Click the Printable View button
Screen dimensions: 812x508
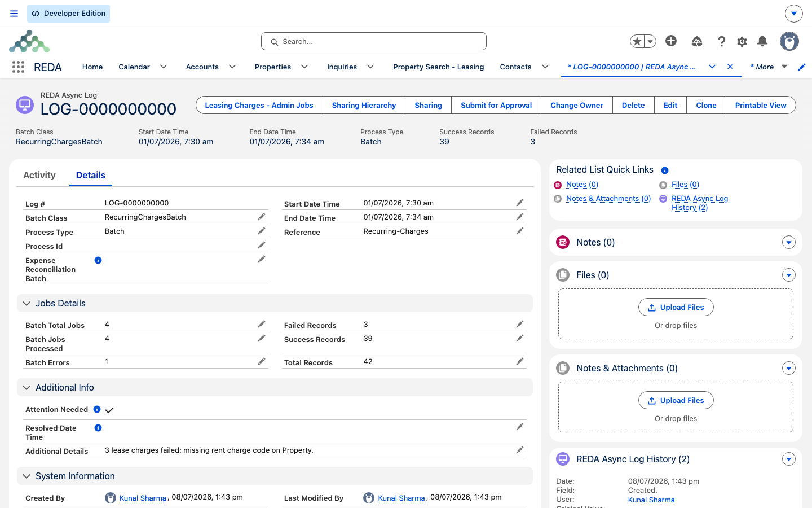point(761,106)
